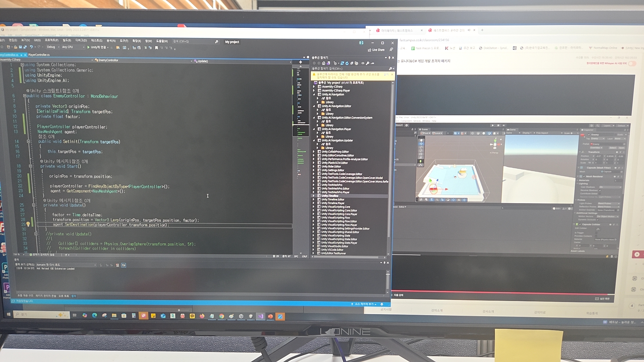Toggle the Receive Shadows checkbox
The image size is (644, 362).
pyautogui.click(x=600, y=190)
